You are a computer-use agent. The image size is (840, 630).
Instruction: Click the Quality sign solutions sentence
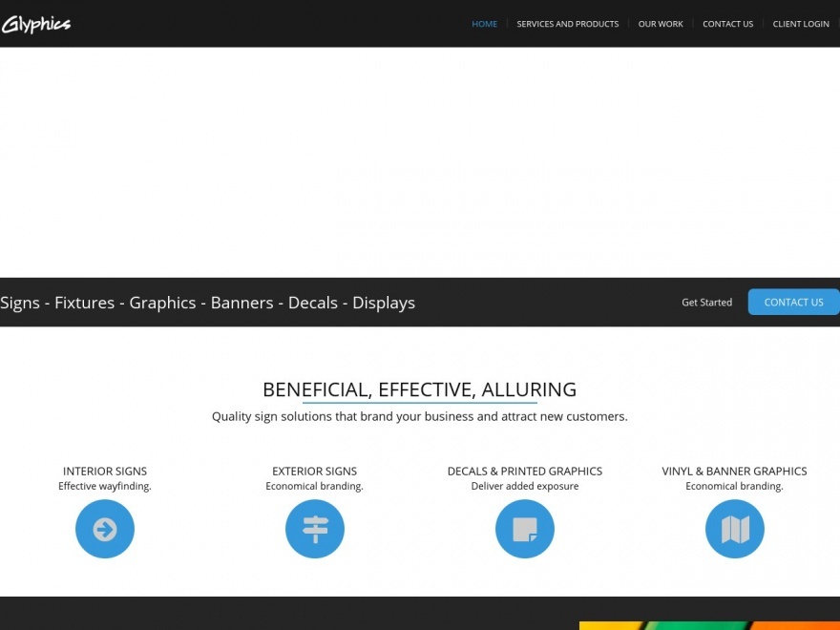click(419, 417)
